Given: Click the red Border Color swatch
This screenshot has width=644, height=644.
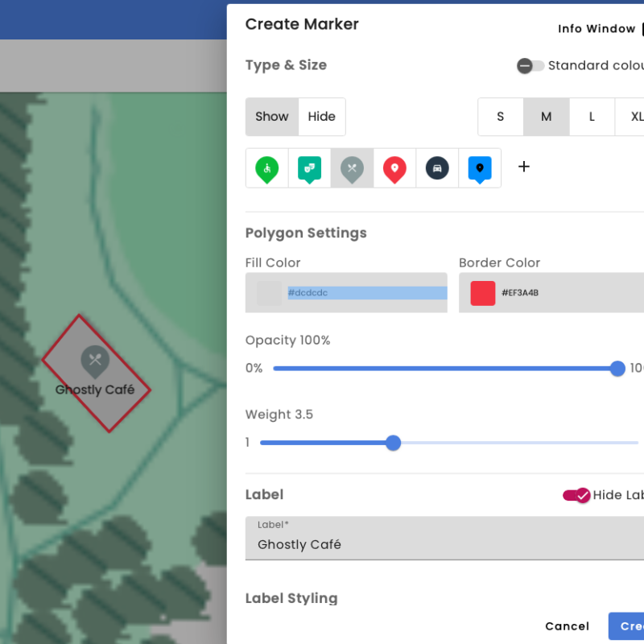Looking at the screenshot, I should pyautogui.click(x=482, y=293).
